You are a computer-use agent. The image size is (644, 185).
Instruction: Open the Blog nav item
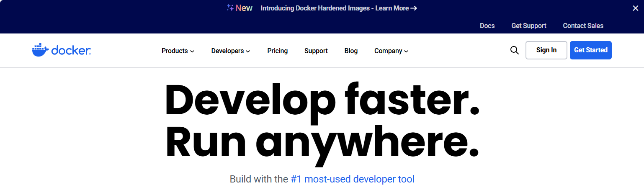(x=351, y=51)
